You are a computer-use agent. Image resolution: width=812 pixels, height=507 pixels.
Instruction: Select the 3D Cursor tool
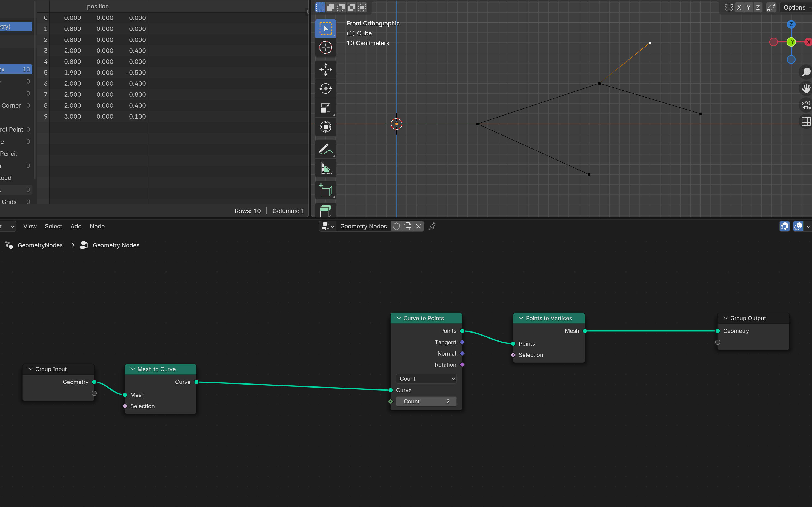click(325, 47)
